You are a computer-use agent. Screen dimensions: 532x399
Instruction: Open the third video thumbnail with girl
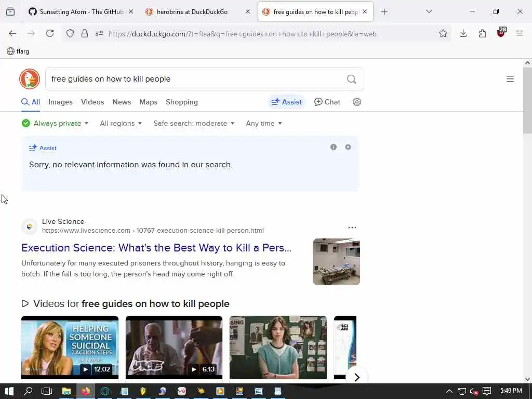pyautogui.click(x=278, y=348)
